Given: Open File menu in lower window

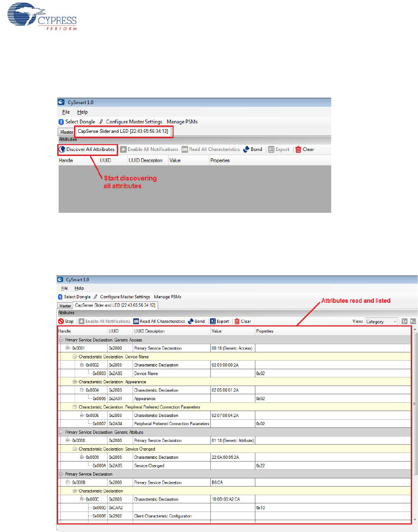Looking at the screenshot, I should (65, 288).
